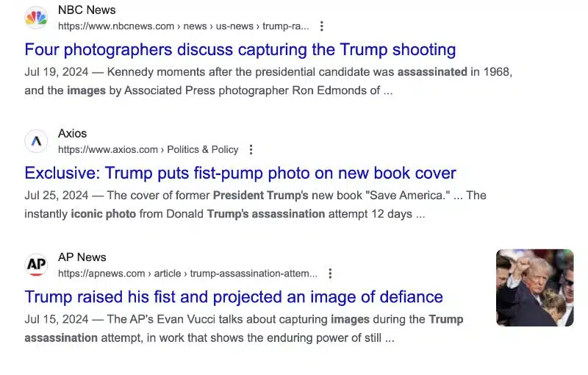Image resolution: width=588 pixels, height=375 pixels.
Task: Click the NBC News peacock favicon
Action: pyautogui.click(x=36, y=18)
